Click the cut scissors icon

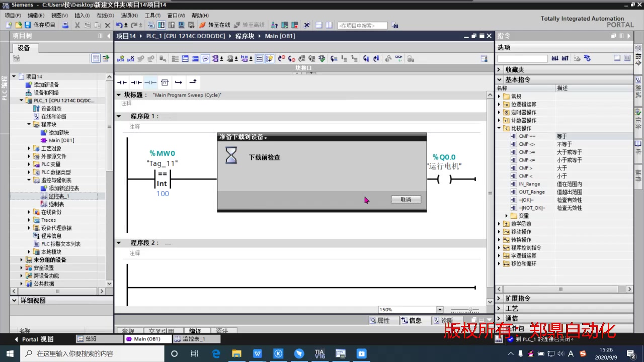[77, 25]
